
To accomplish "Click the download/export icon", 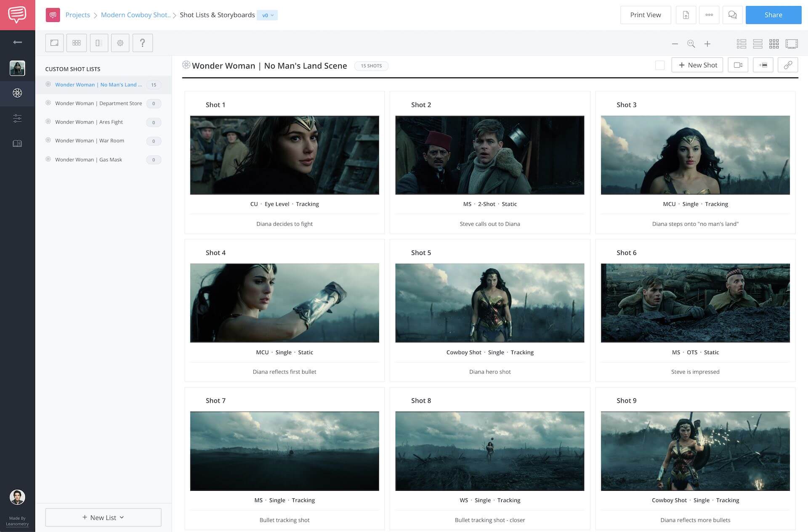I will (x=686, y=15).
